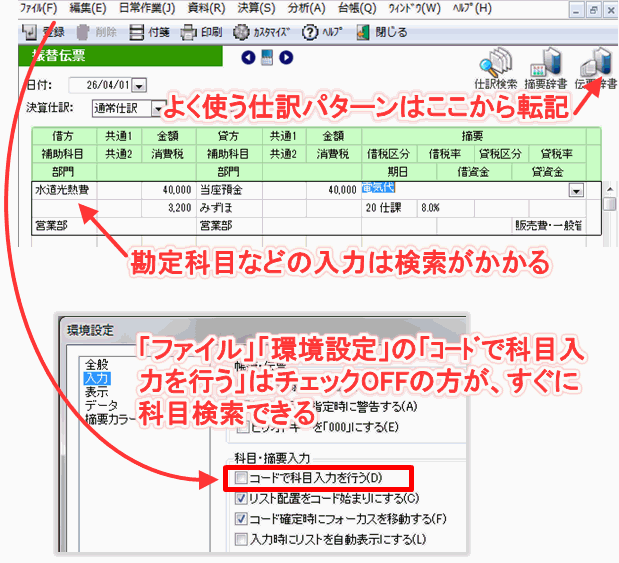This screenshot has height=563, width=619.
Task: Open 伝票辞書 slip dictionary icon
Action: pos(596,63)
